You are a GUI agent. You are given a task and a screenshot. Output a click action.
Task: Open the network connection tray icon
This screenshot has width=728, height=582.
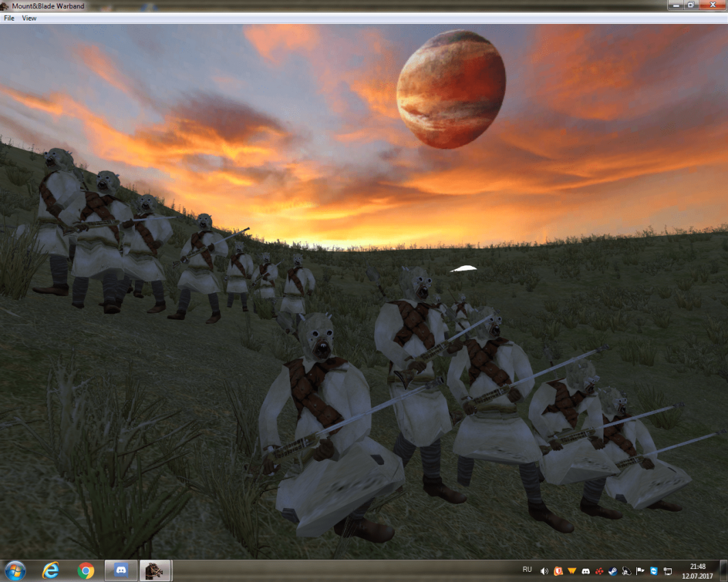(x=668, y=571)
